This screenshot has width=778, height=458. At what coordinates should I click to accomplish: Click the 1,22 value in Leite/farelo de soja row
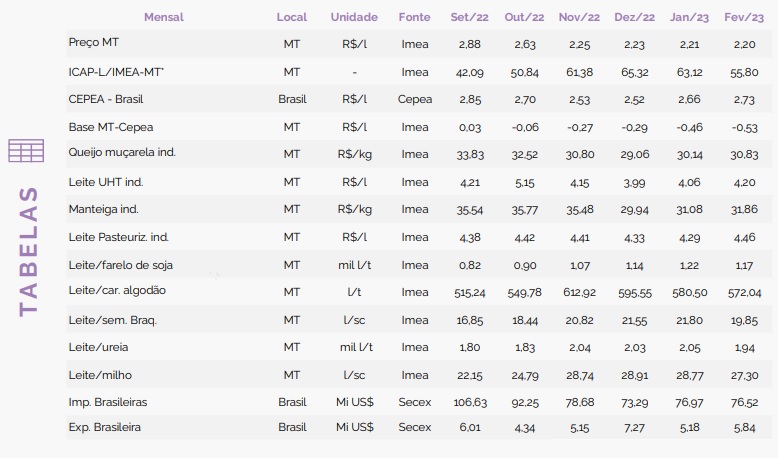pos(689,265)
